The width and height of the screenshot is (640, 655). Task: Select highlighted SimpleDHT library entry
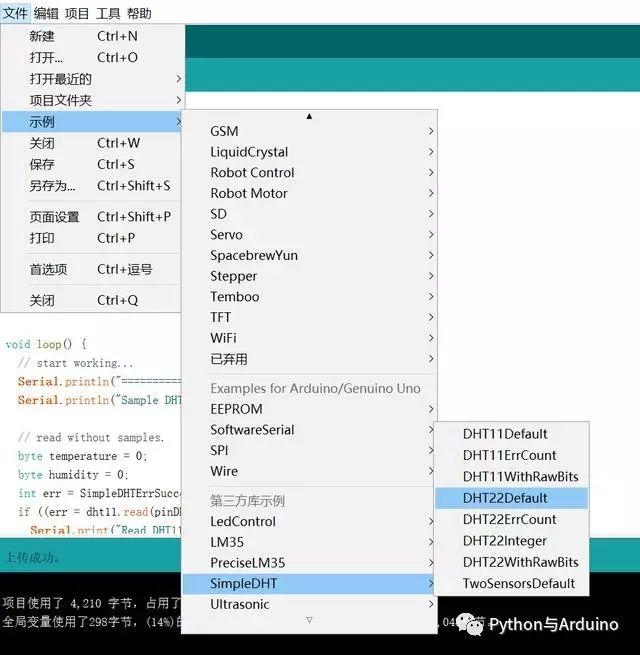click(x=310, y=584)
